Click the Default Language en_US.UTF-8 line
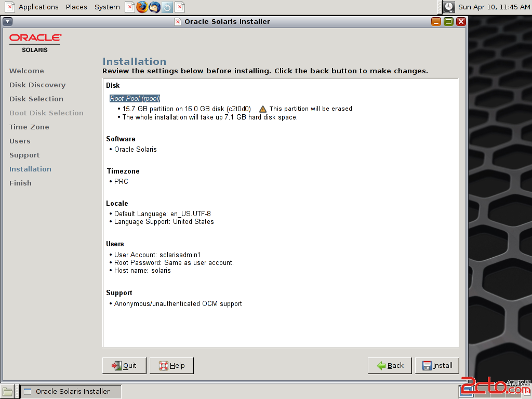The height and width of the screenshot is (399, 532). pos(162,214)
